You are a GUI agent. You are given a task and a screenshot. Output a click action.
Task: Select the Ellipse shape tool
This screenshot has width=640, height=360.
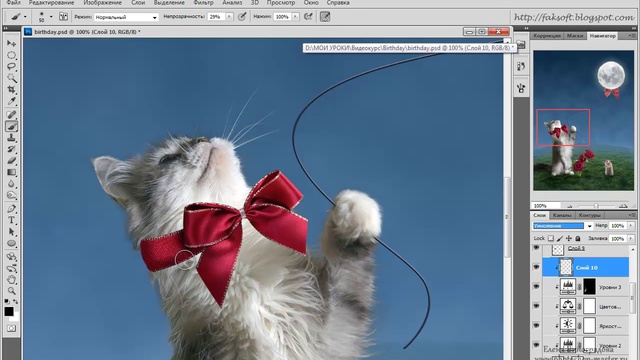tap(11, 244)
